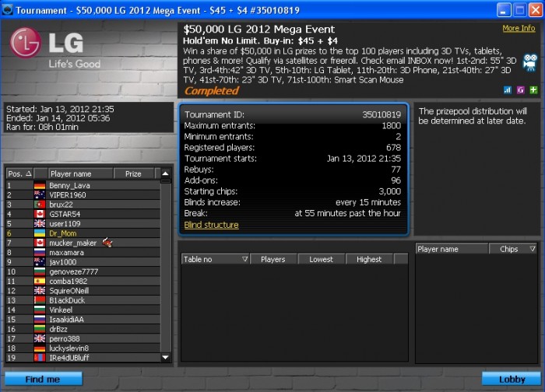The width and height of the screenshot is (545, 392).
Task: Sort tables by Lowest stack column
Action: [x=321, y=259]
